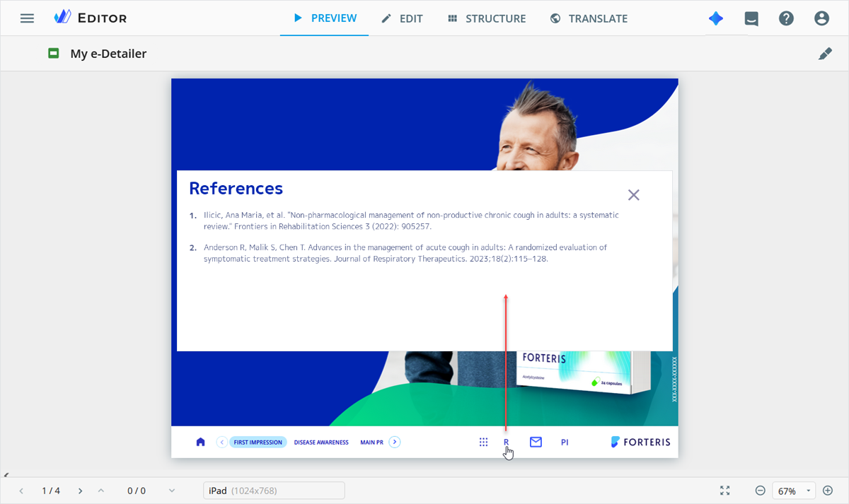
Task: Open the hamburger main menu
Action: [27, 18]
